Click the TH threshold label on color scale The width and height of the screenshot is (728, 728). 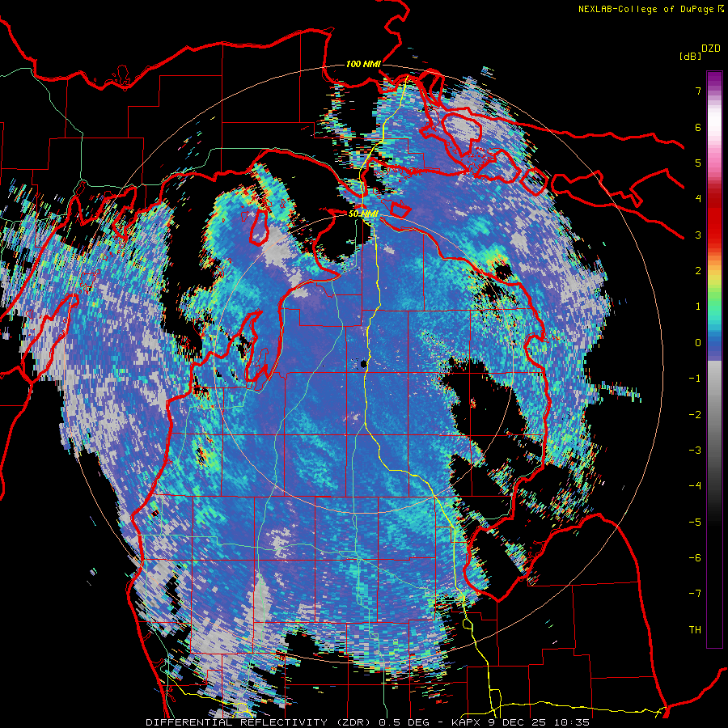coord(695,630)
